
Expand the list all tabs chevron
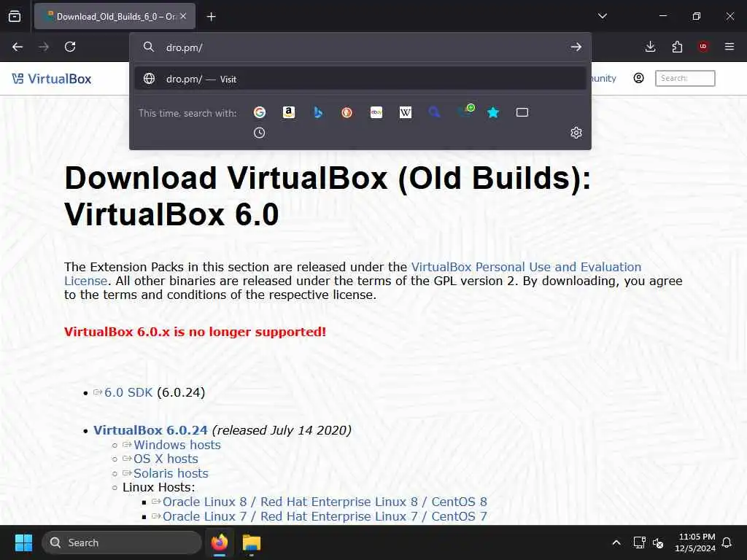click(603, 16)
